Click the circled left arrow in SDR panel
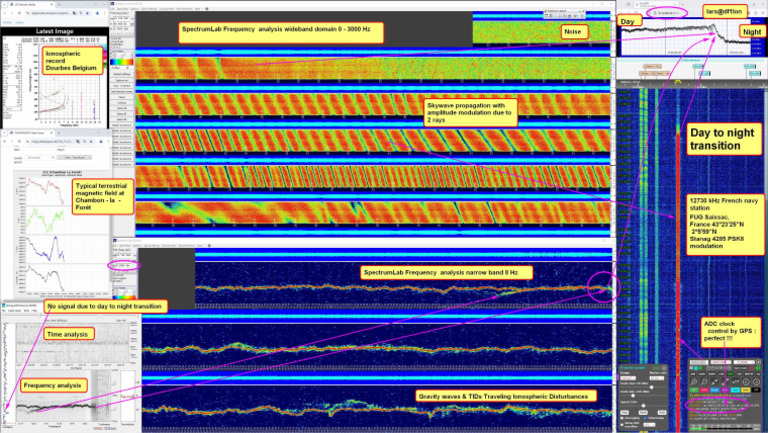The image size is (768, 433). click(x=746, y=382)
